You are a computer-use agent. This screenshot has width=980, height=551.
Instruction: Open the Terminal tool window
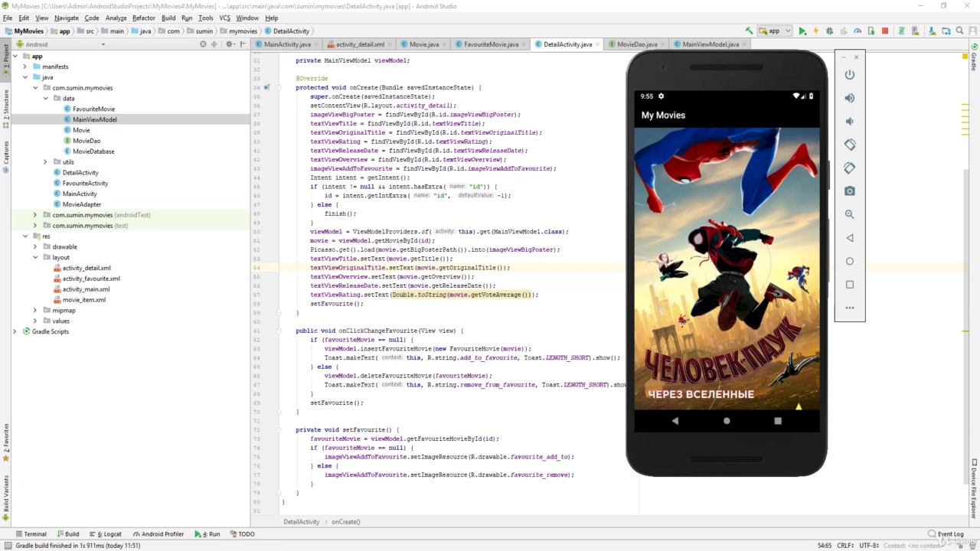click(x=31, y=534)
